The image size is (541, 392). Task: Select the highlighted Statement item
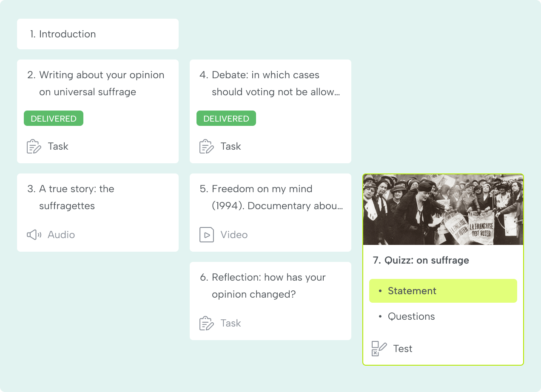pyautogui.click(x=443, y=291)
